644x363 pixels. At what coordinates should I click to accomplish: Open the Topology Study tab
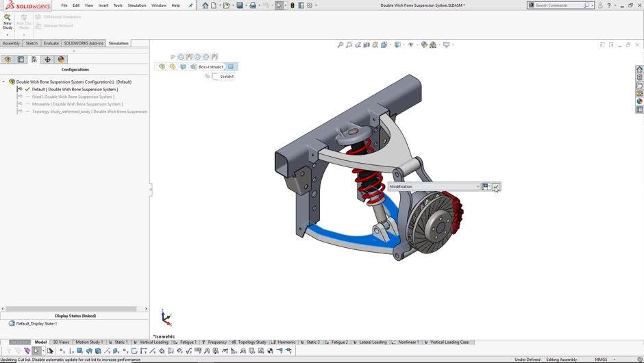point(251,342)
